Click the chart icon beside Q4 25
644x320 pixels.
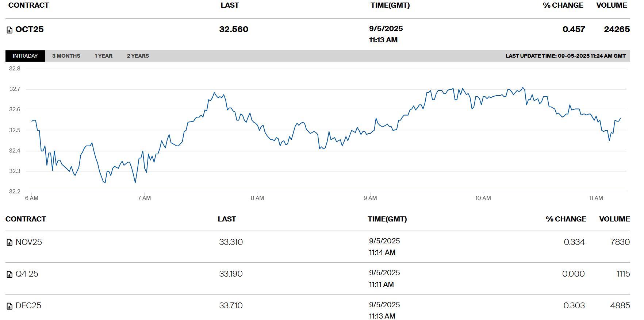9,274
